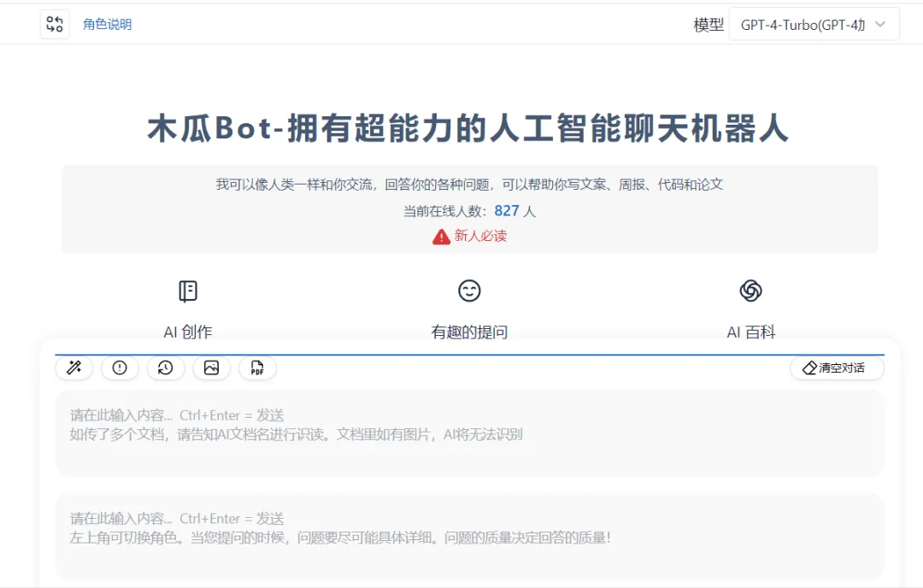Click the role switch icon at top left
Screen dimensions: 923x588
click(x=55, y=24)
